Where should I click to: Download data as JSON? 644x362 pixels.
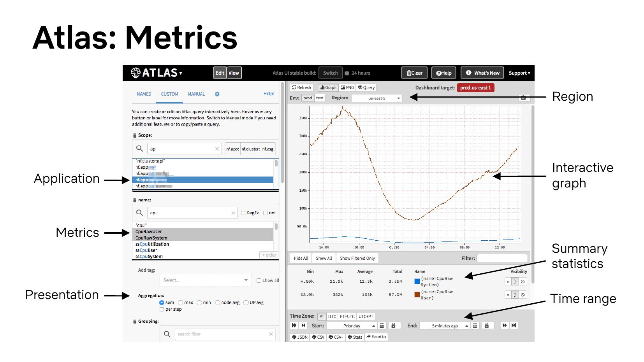[300, 337]
